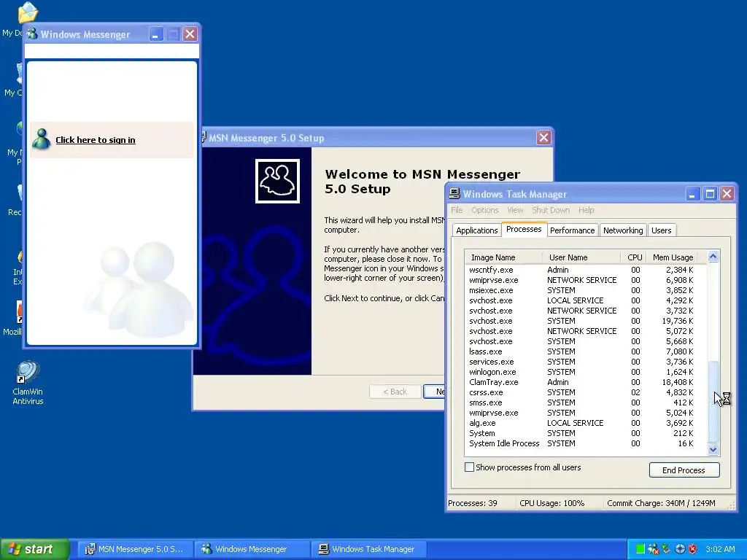Enable Show processes from all users checkbox
Screen dimensions: 747x560
click(469, 467)
